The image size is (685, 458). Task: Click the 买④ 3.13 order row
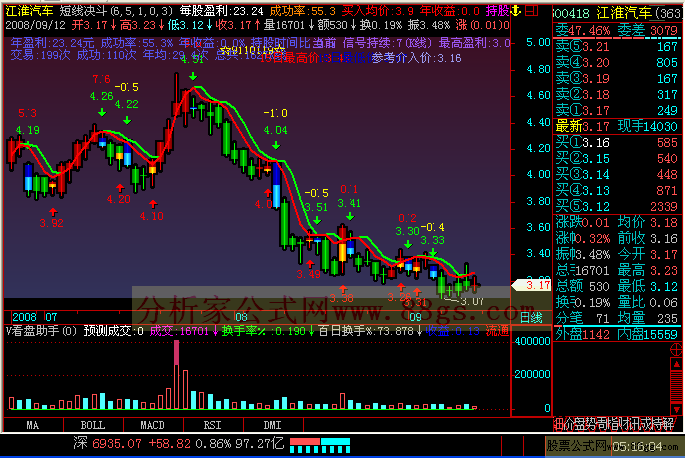[x=616, y=191]
